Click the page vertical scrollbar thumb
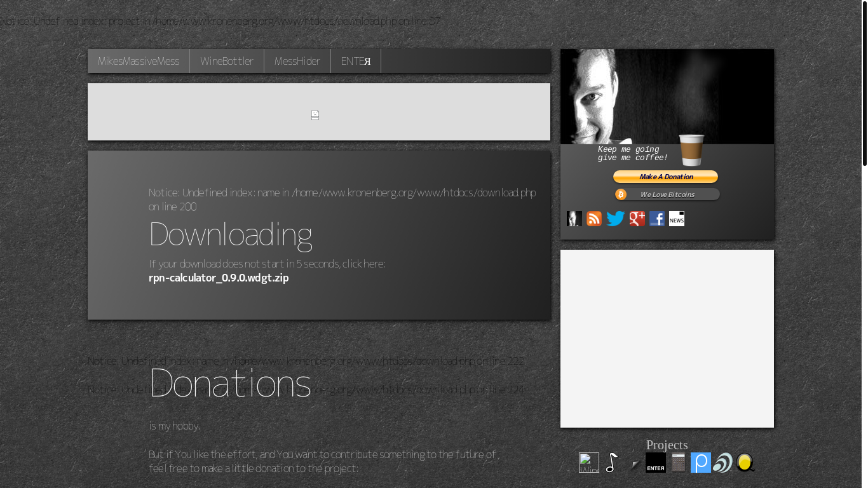Viewport: 868px width, 488px height. point(865,83)
